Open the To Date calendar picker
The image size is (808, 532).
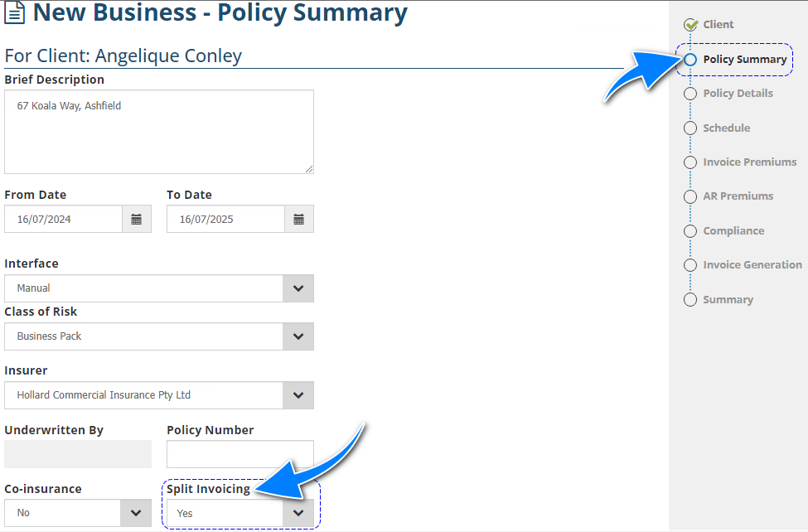pos(299,220)
